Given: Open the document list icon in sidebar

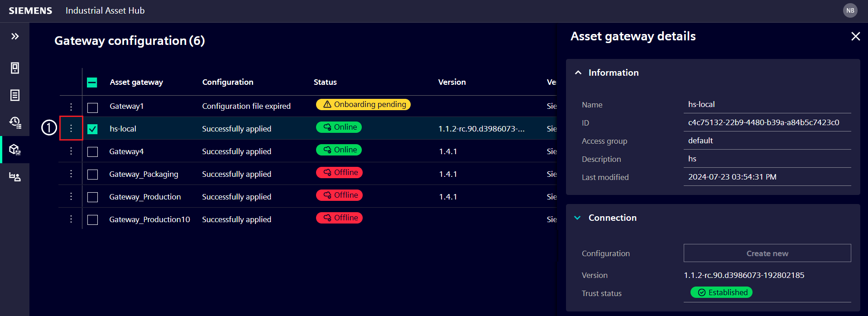Looking at the screenshot, I should pos(15,95).
